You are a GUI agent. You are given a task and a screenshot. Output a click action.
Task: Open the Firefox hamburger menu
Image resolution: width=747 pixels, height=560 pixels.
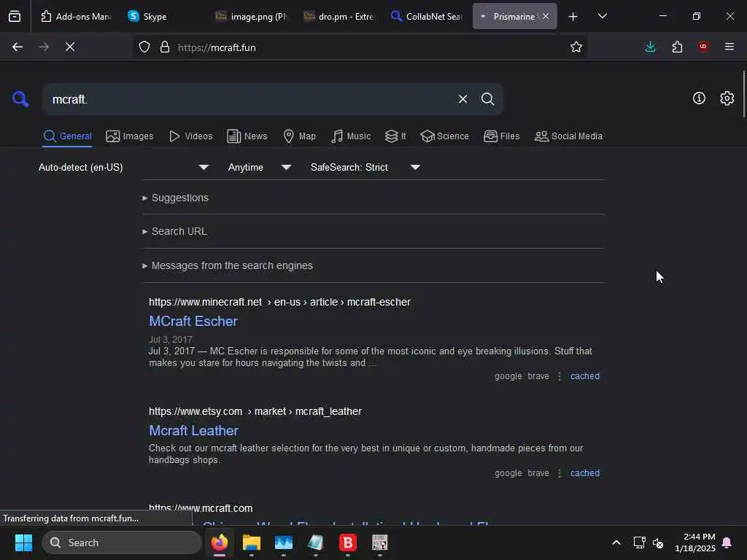pyautogui.click(x=729, y=47)
